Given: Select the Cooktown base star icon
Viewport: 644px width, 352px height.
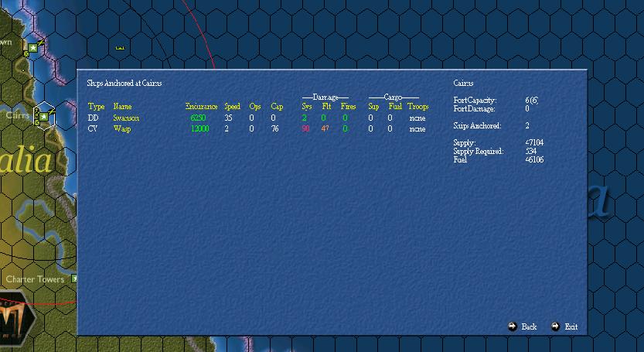Looking at the screenshot, I should (x=32, y=48).
